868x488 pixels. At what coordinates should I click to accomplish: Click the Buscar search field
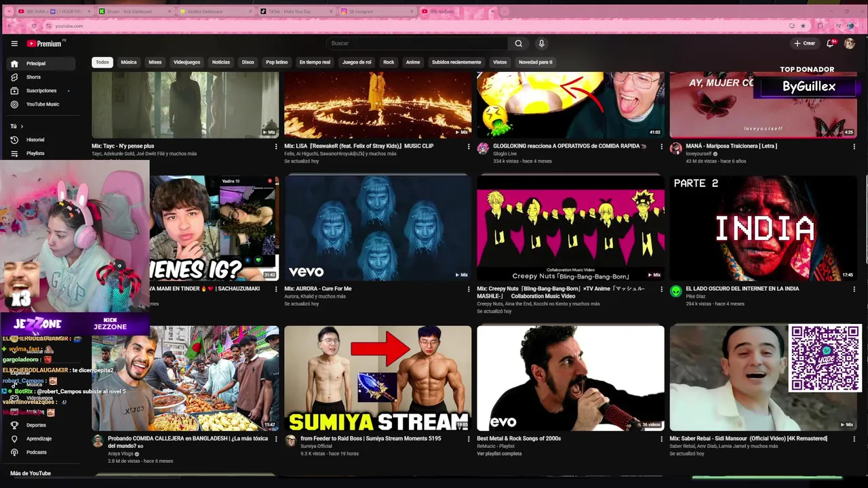(x=417, y=43)
